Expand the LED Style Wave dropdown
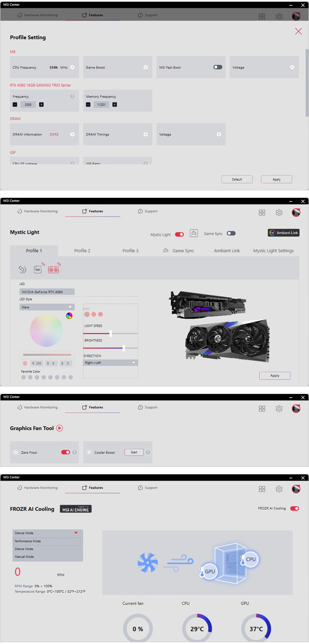 [47, 307]
